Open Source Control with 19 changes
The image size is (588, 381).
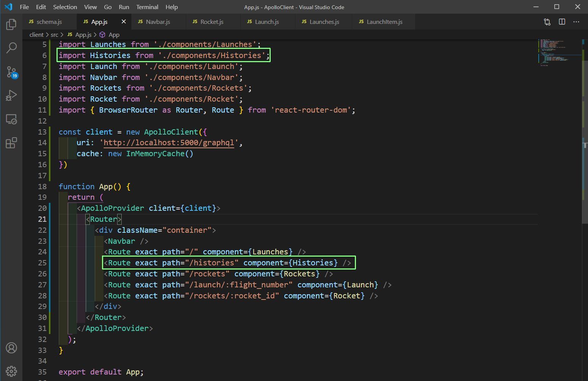coord(11,72)
